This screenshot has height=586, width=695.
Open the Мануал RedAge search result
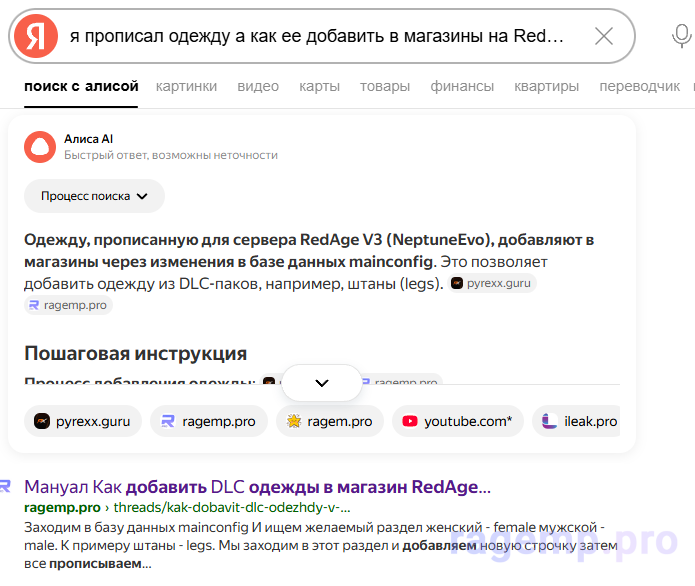coord(257,488)
